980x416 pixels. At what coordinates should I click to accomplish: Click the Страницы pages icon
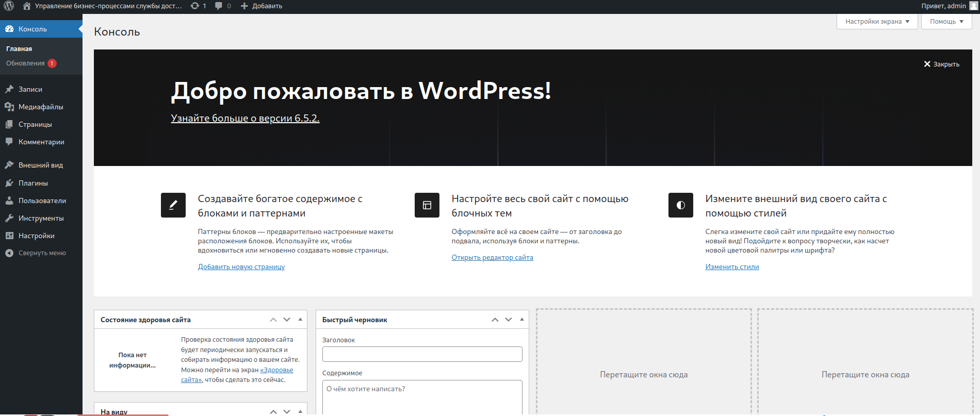coord(9,124)
